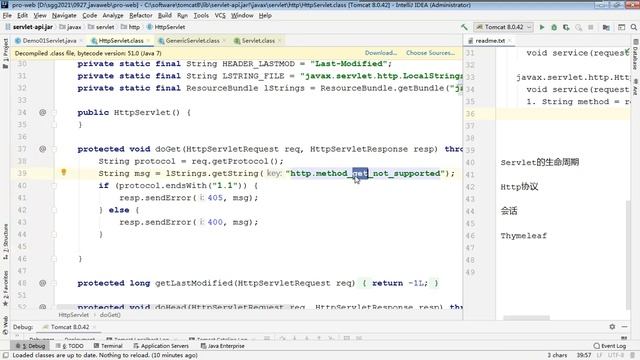
Task: Click doGet() breadcrumb below editor
Action: (x=110, y=315)
